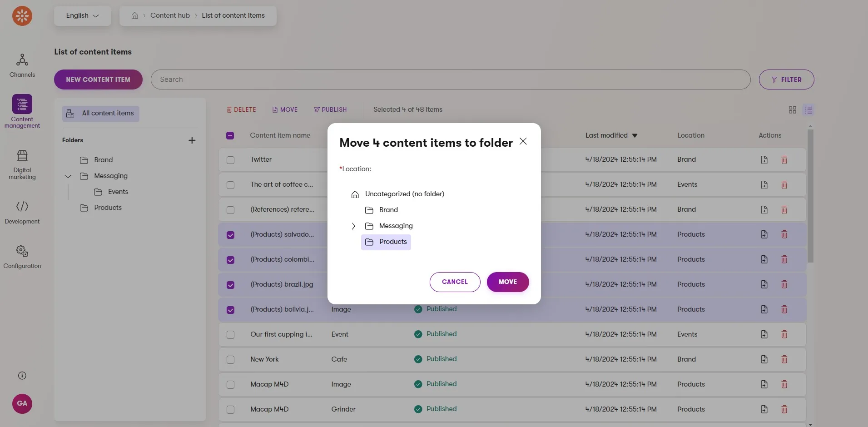Open Content management in sidebar
Screen dimensions: 868x427
[22, 112]
